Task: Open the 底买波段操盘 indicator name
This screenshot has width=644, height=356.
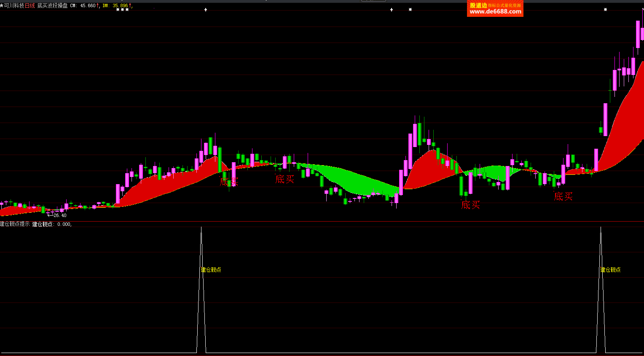Action: pos(52,5)
